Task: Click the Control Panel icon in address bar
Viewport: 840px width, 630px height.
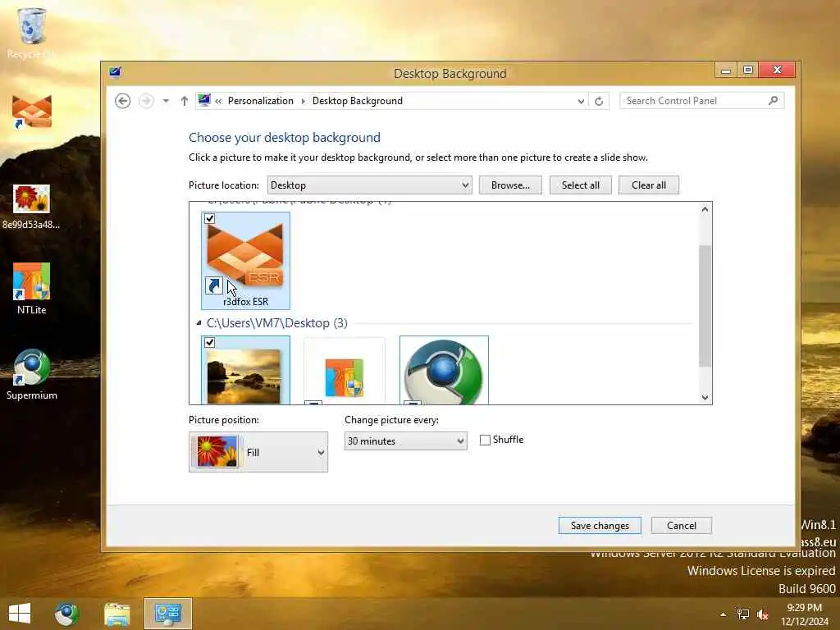Action: click(204, 100)
